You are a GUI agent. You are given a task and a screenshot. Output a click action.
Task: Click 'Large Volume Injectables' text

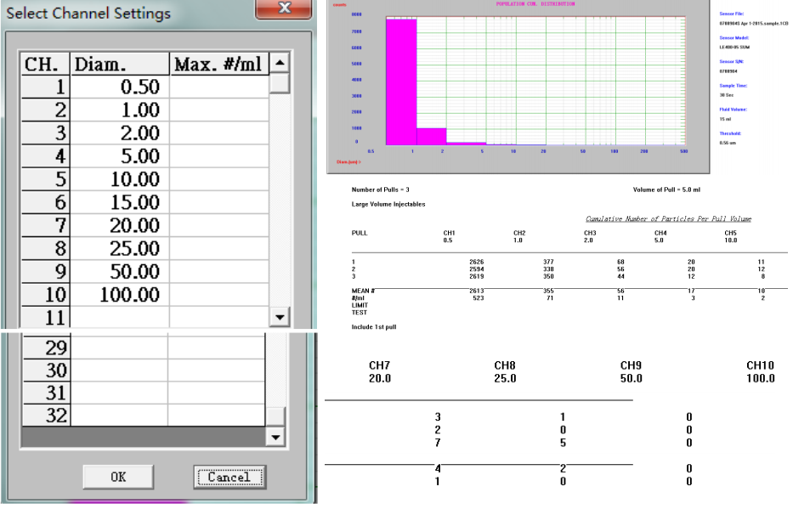point(388,204)
